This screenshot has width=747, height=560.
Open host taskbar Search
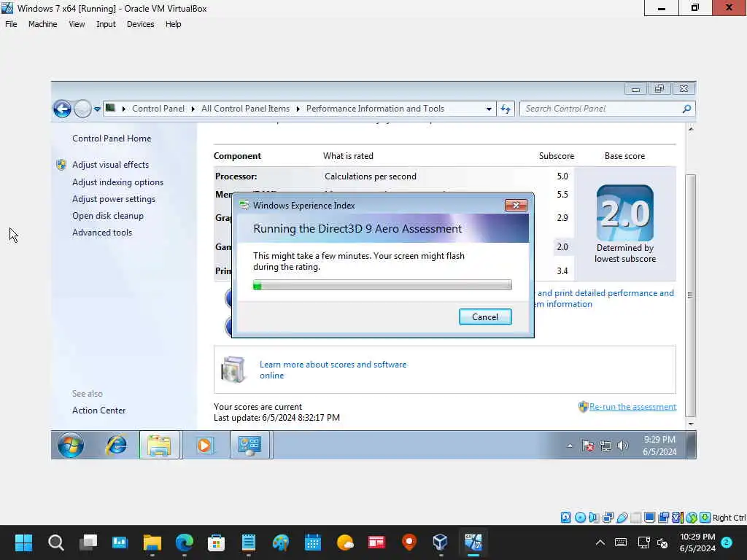click(55, 542)
